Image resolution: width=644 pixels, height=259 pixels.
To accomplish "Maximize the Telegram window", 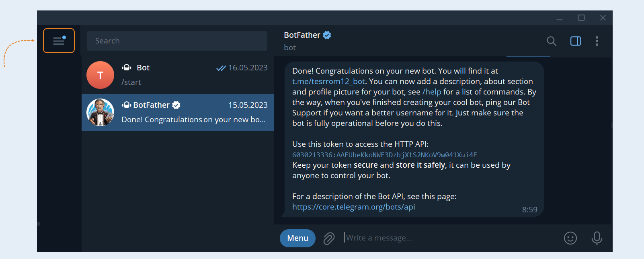I will pyautogui.click(x=581, y=18).
